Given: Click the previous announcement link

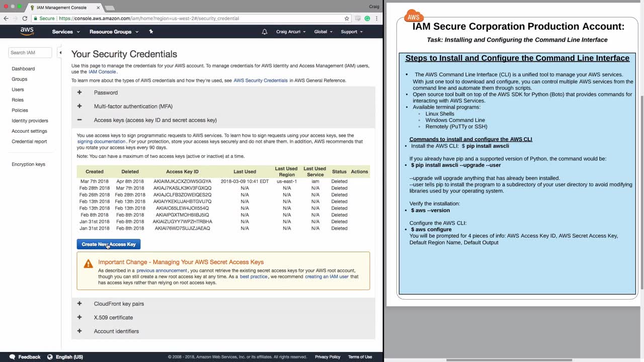Looking at the screenshot, I should click(162, 270).
